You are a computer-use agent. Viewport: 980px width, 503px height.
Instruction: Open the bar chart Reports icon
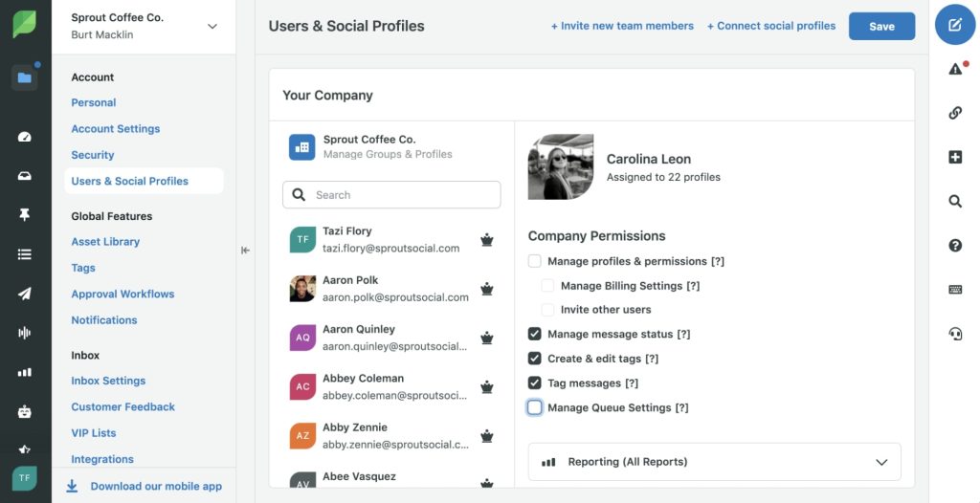pyautogui.click(x=25, y=372)
